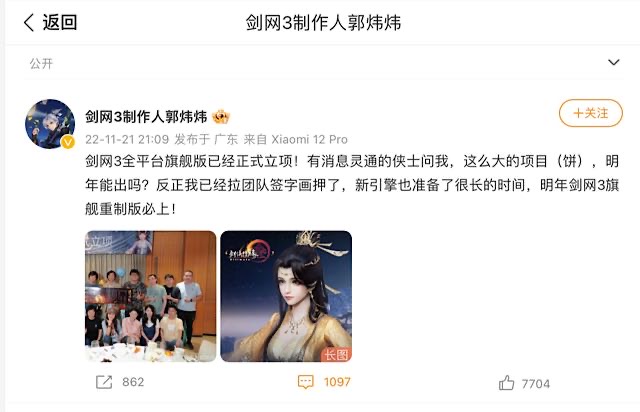Click the 来自 Xiaomi 12 Pro source

point(296,140)
